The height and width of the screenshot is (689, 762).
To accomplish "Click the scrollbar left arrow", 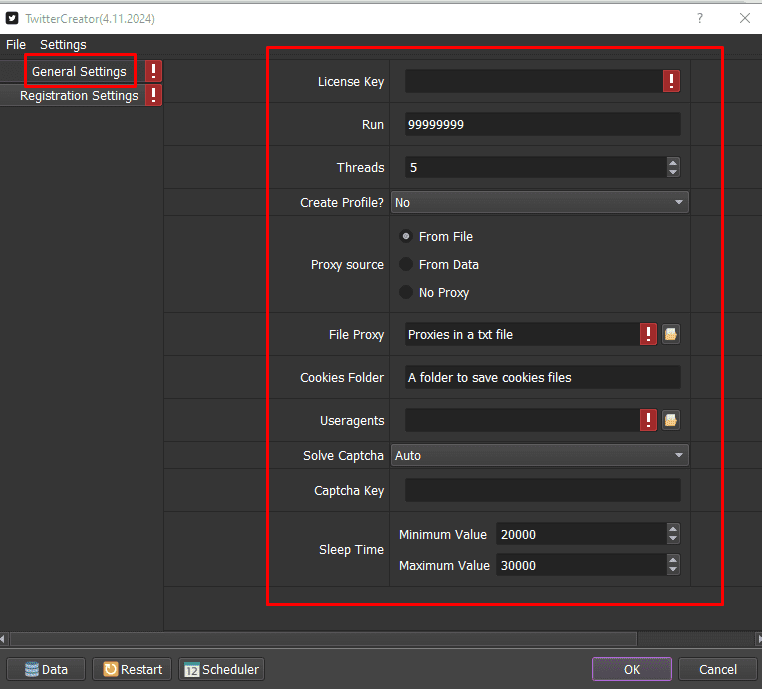I will (3, 638).
